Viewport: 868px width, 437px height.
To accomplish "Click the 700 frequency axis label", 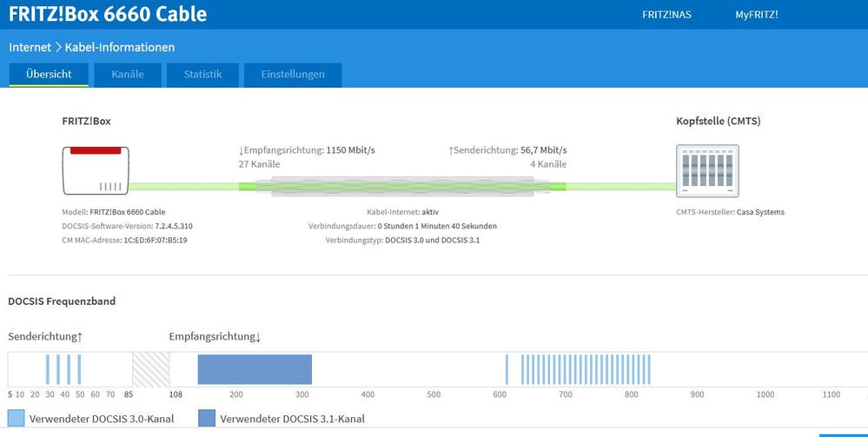I will coord(565,395).
